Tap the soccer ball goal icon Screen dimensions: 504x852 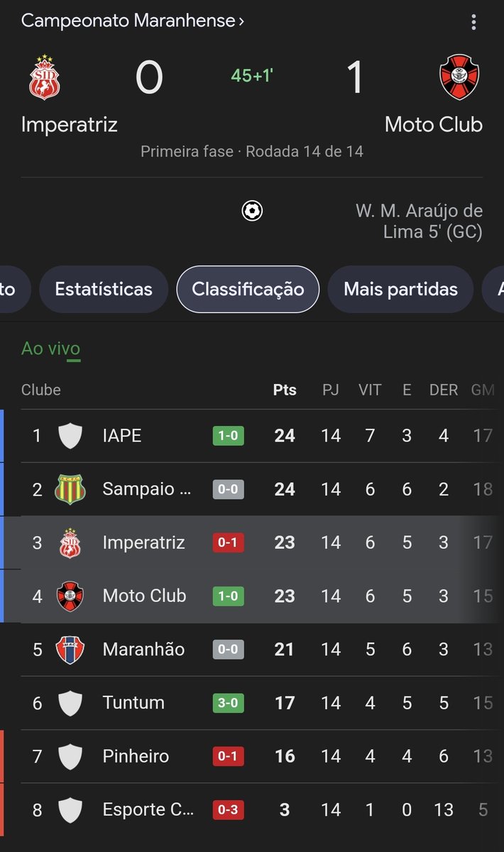[x=252, y=211]
